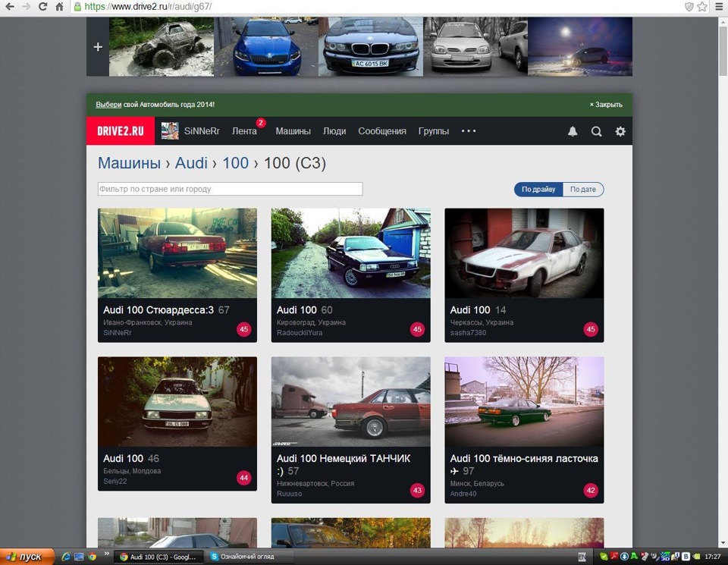Add a car with the plus button
This screenshot has width=728, height=565.
[x=98, y=47]
